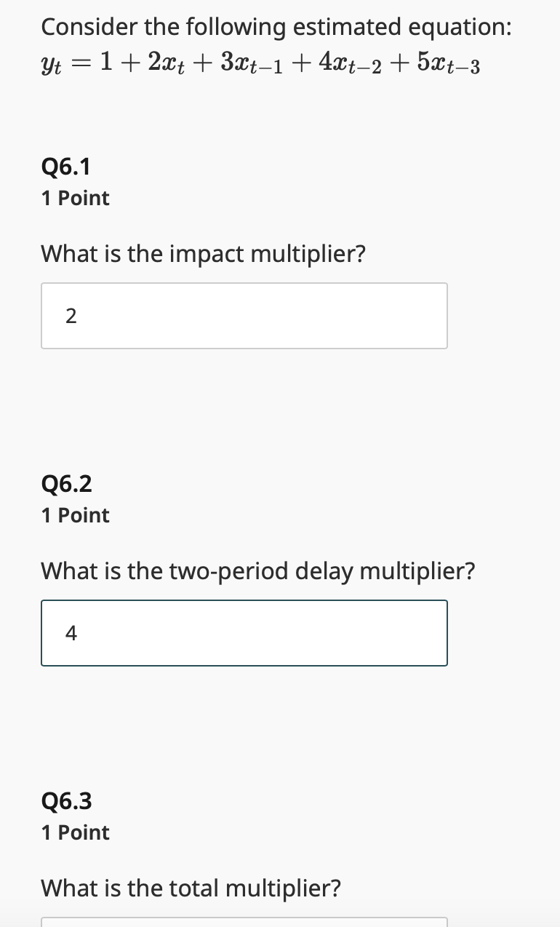This screenshot has height=927, width=560.
Task: Click inside the Q6.2 answer field
Action: tap(244, 632)
